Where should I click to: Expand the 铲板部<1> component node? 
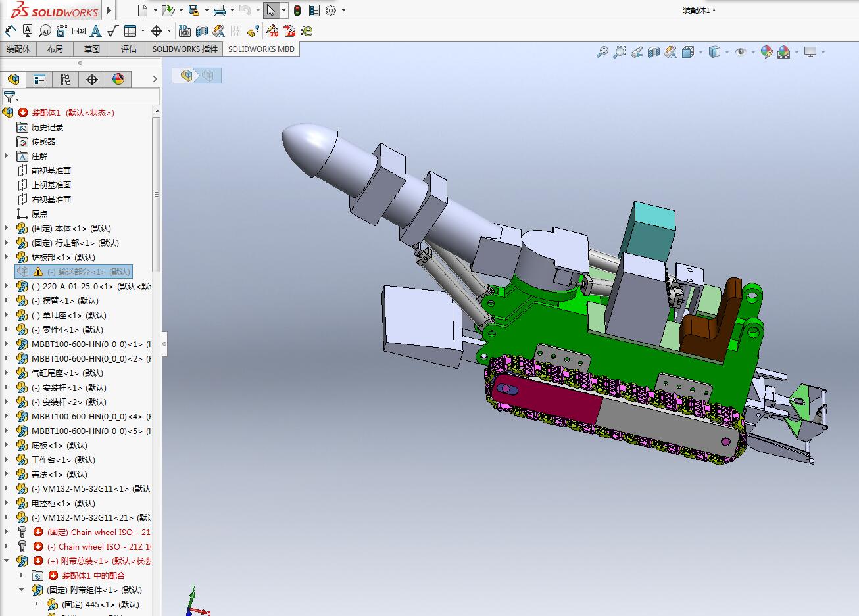pos(7,257)
